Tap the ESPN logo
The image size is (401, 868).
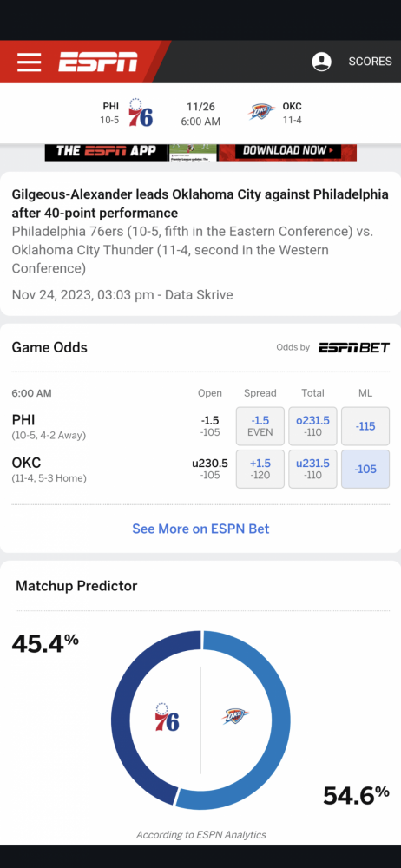click(98, 62)
